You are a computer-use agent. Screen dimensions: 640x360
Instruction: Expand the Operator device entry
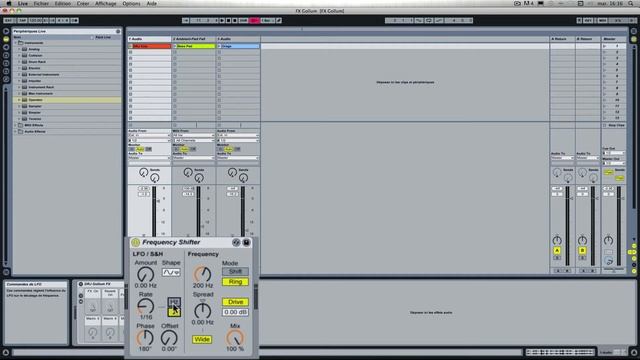click(x=19, y=100)
